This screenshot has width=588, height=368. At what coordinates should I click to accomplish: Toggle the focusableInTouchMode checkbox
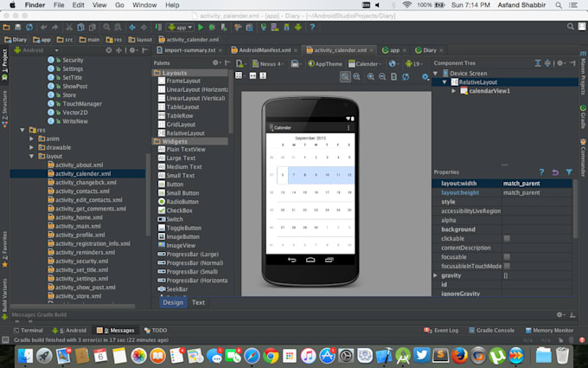507,266
